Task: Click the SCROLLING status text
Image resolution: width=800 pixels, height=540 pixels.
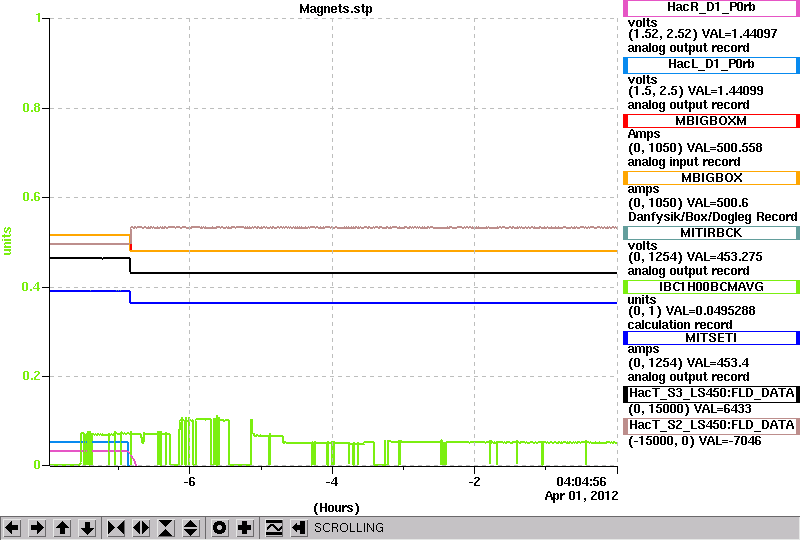Action: 349,528
